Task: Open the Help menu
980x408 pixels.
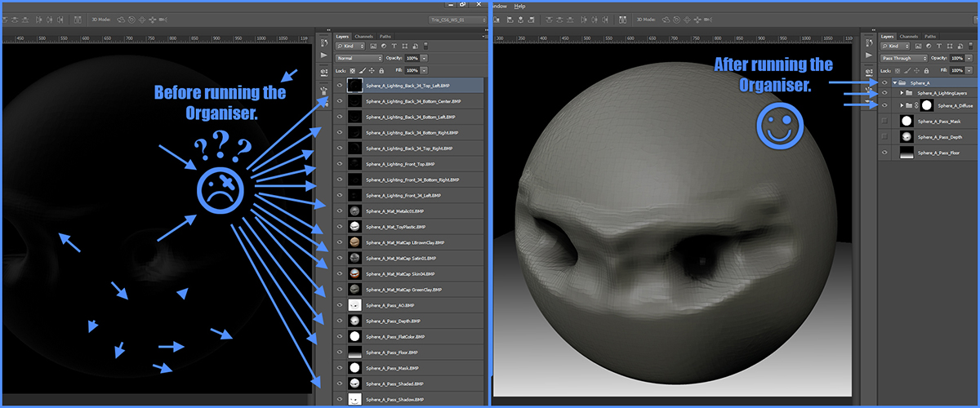Action: pos(519,6)
